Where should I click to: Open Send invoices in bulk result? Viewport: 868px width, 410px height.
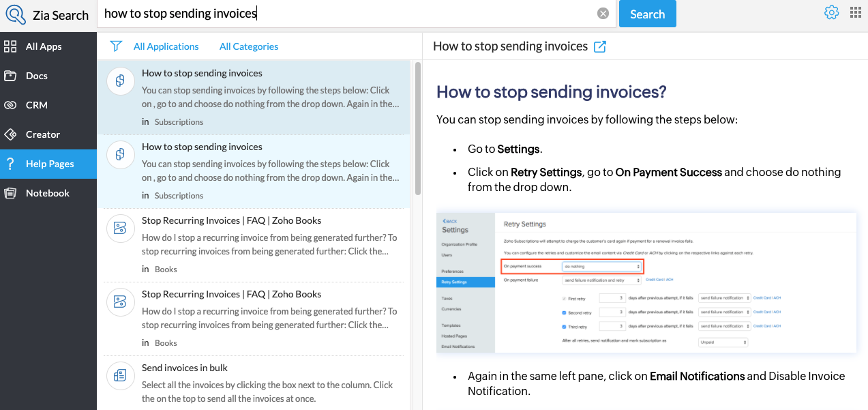[254, 383]
